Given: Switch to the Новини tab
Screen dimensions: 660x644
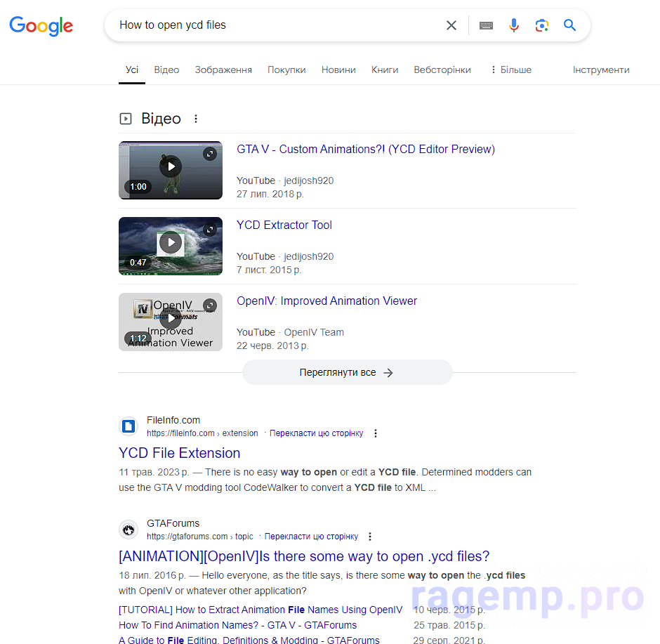Looking at the screenshot, I should point(338,70).
